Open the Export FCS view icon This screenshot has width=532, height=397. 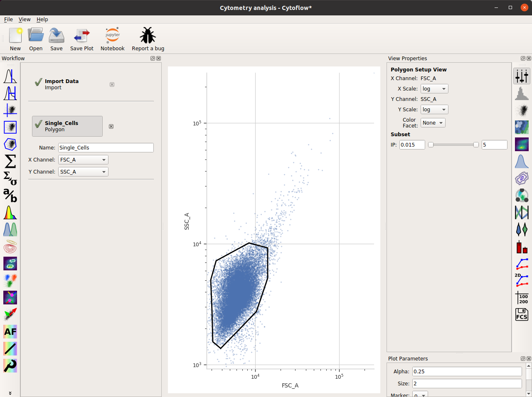click(x=522, y=314)
